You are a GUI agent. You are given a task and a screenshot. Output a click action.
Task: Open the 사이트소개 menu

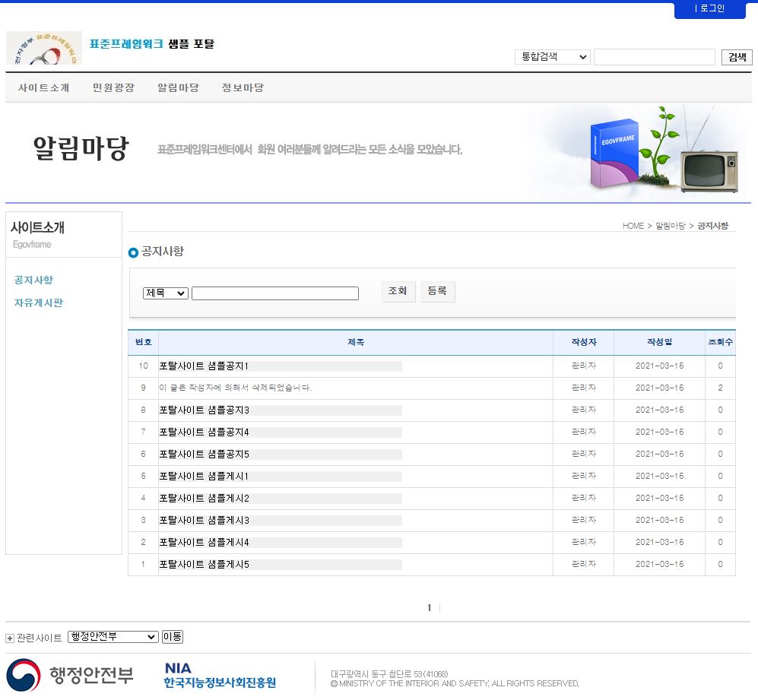pos(44,88)
